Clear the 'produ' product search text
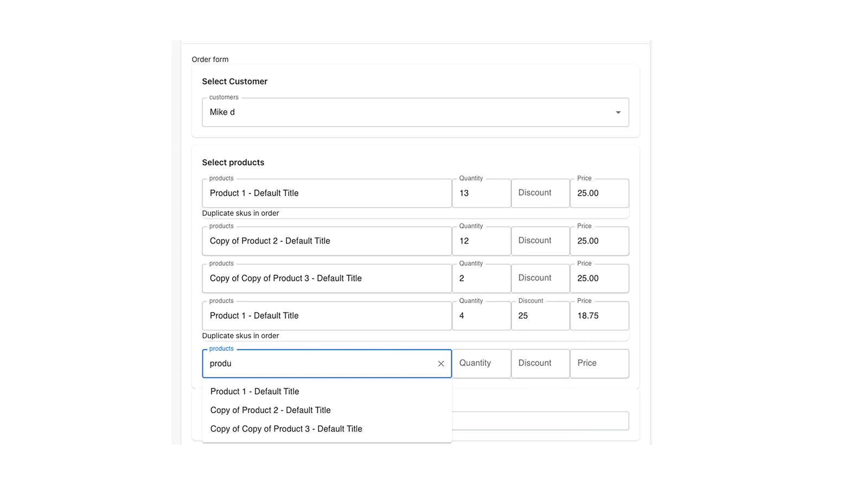Screen dimensions: 868x488 pos(441,364)
